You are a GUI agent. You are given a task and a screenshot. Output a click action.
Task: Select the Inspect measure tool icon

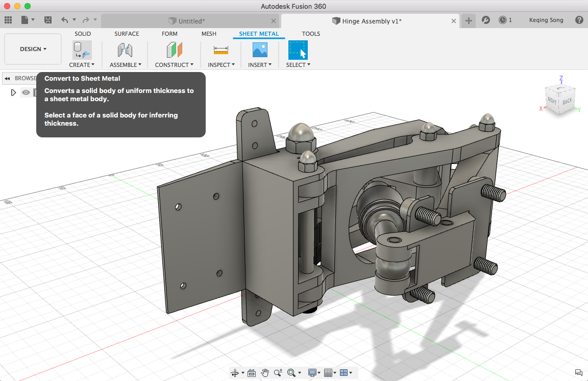tap(221, 50)
